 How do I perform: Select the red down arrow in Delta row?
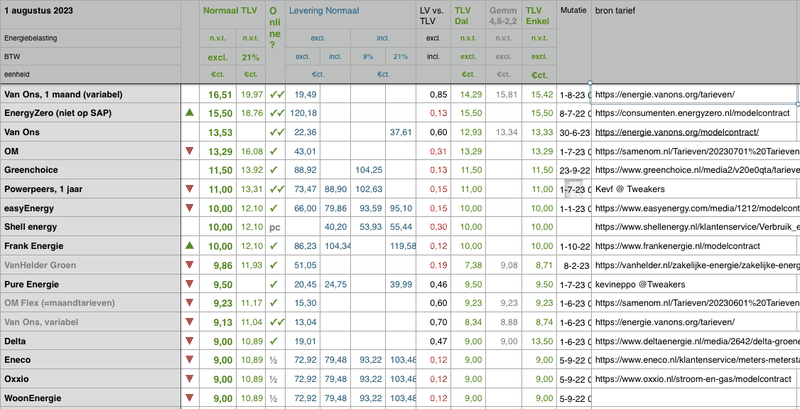coord(190,340)
